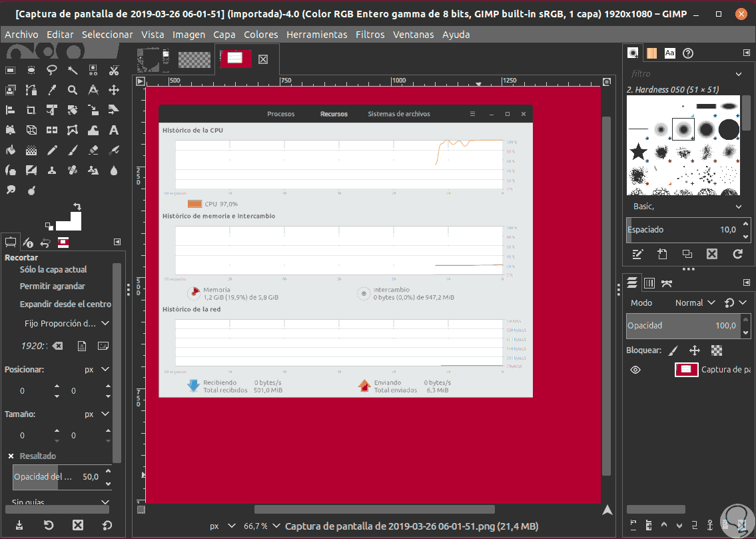The image size is (756, 539).
Task: Select the Cage Transform tool
Action: (x=73, y=130)
